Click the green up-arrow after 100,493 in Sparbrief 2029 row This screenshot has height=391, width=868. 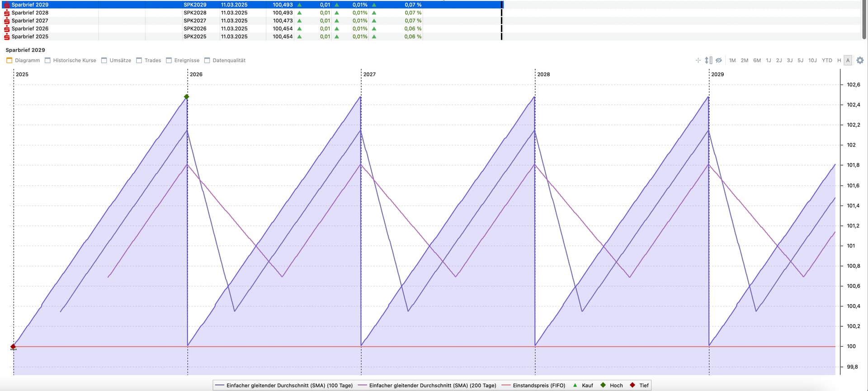coord(299,5)
